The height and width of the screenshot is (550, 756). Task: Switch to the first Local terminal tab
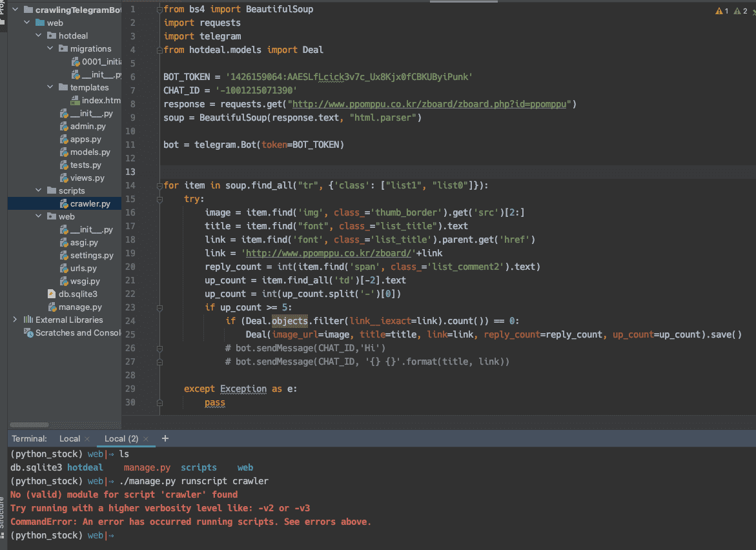(69, 439)
